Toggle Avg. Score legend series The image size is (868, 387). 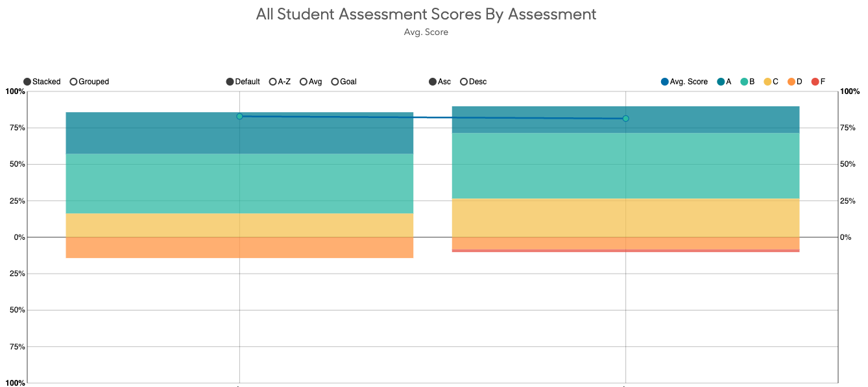coord(665,82)
